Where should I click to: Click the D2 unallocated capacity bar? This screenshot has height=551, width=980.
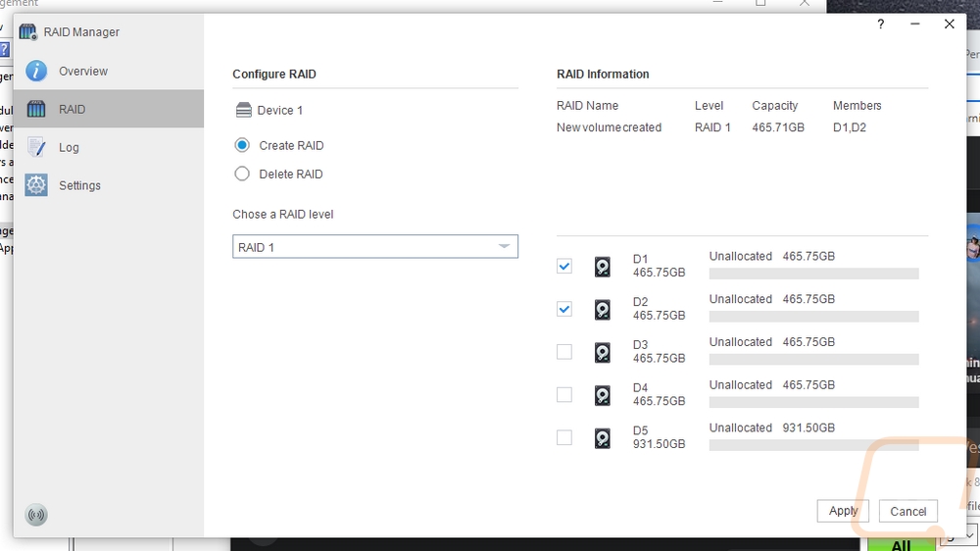coord(813,317)
